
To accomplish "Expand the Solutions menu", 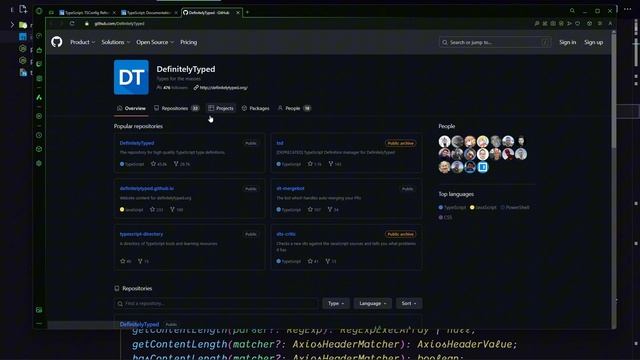I will (116, 42).
